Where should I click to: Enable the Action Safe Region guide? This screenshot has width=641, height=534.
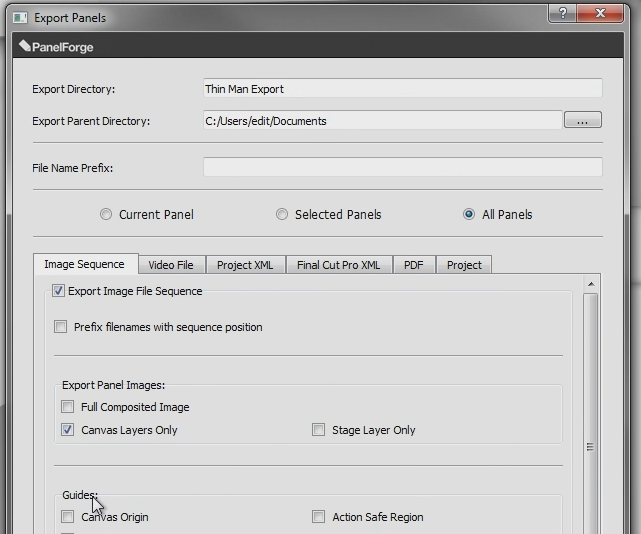(319, 517)
